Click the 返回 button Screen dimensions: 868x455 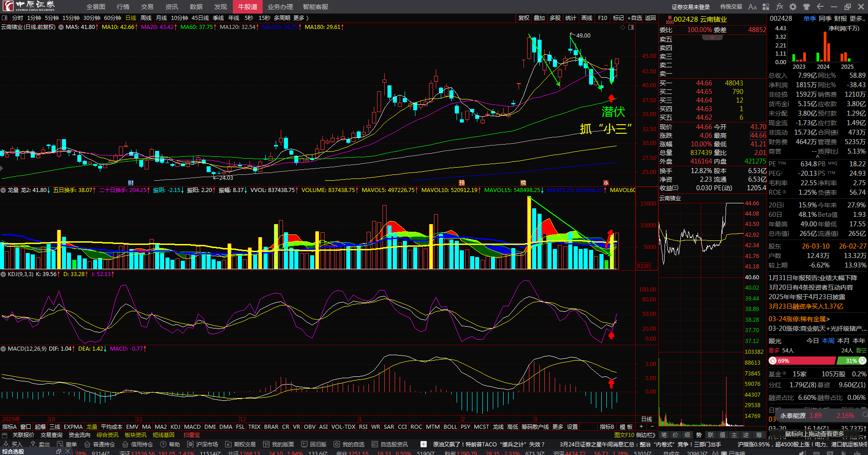651,18
